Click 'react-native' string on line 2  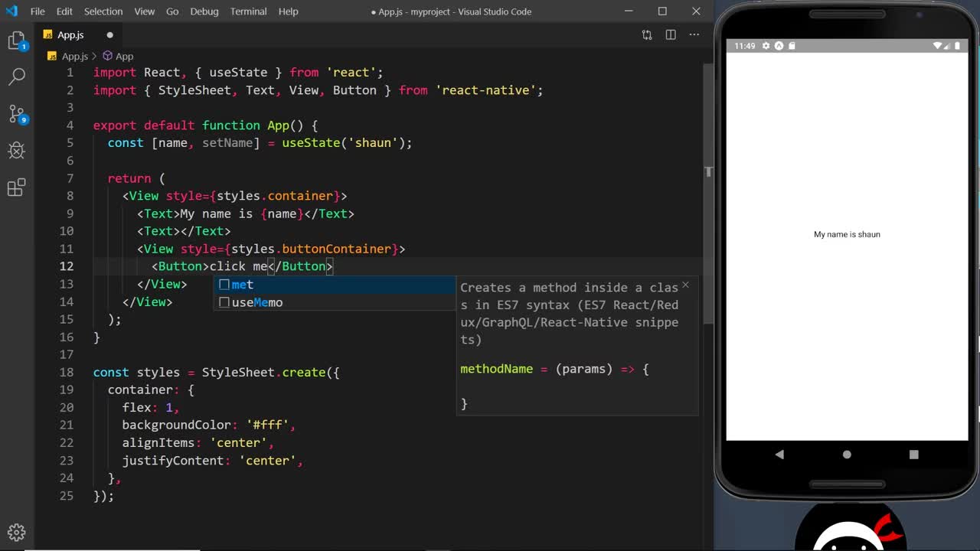point(485,90)
